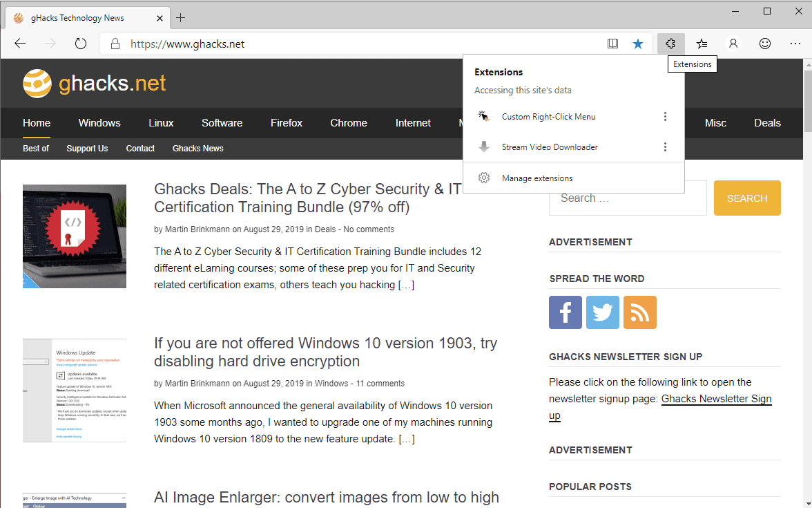The height and width of the screenshot is (508, 812).
Task: Open the browser settings ellipsis menu
Action: point(795,44)
